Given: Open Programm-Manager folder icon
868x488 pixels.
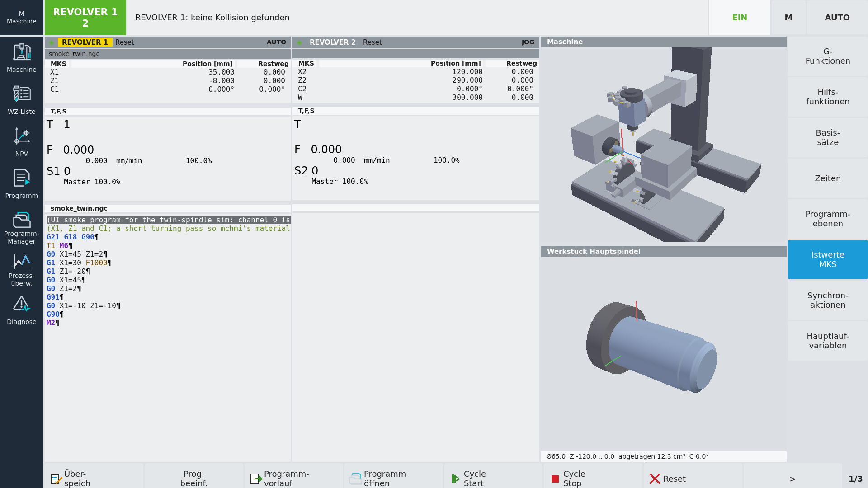Looking at the screenshot, I should [x=22, y=220].
